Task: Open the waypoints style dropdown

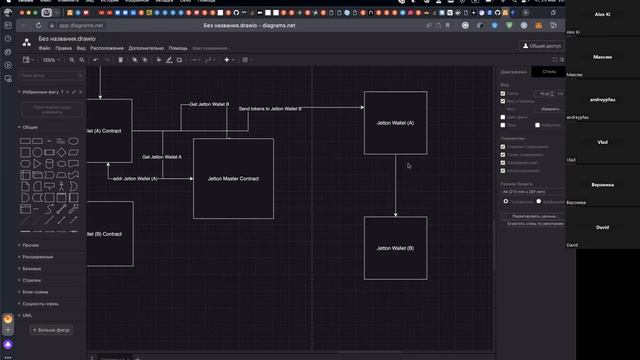Action: click(209, 60)
